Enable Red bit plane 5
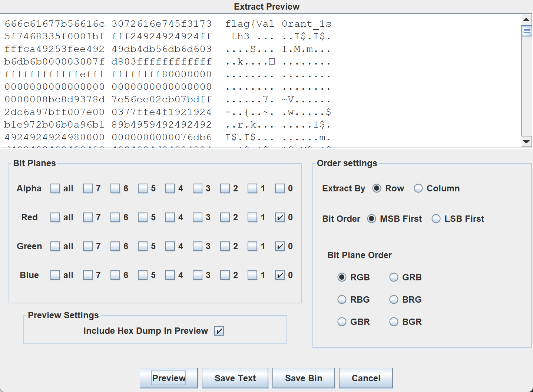Screen dimensions: 533x392 pos(143,217)
